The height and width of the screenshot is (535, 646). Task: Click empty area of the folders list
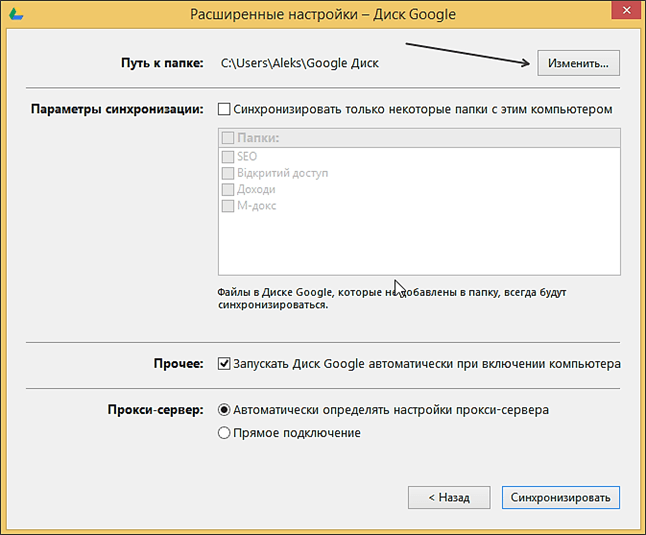pyautogui.click(x=420, y=245)
